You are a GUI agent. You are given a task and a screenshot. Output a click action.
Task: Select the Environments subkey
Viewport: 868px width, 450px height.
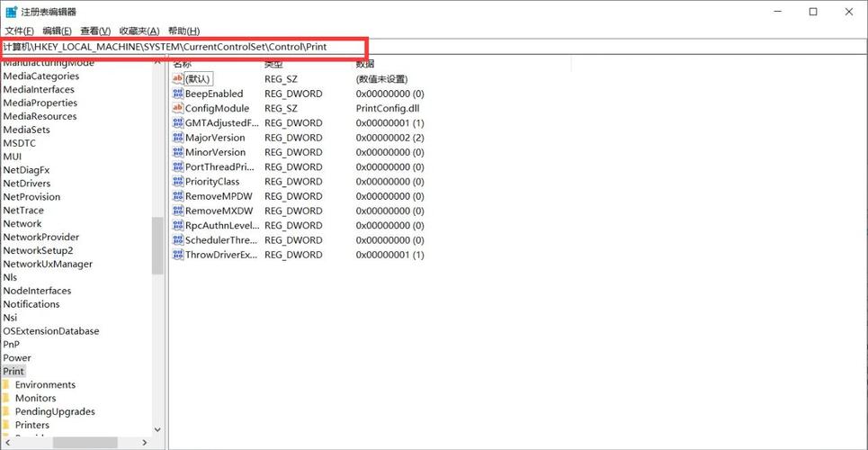[x=45, y=384]
